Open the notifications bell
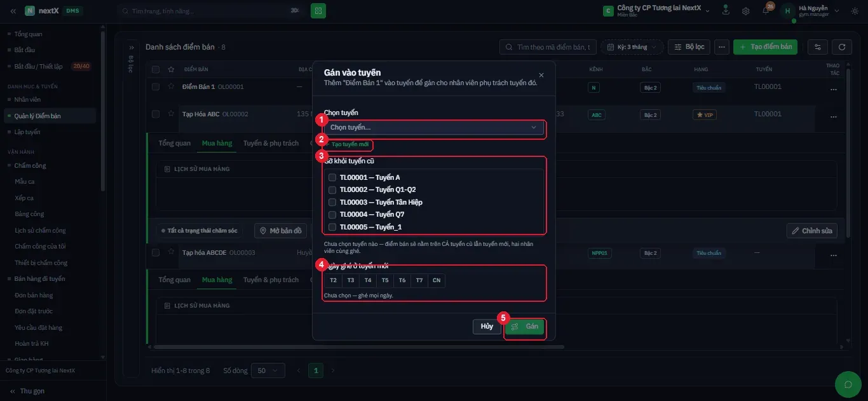 tap(766, 11)
